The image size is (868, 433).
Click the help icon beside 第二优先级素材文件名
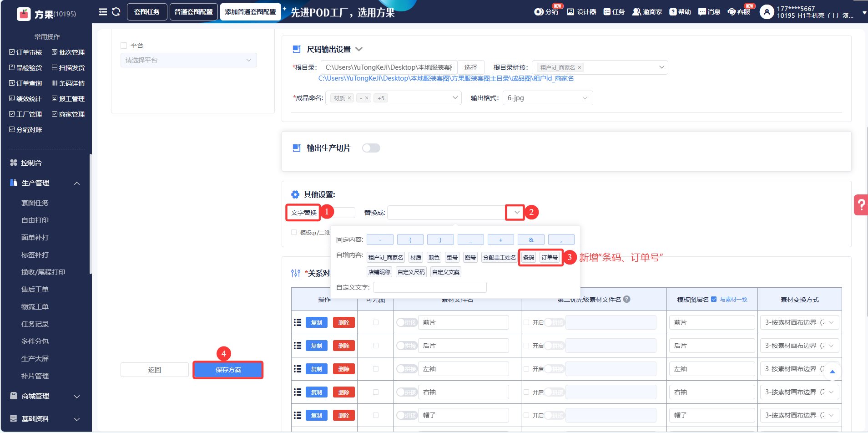point(626,299)
